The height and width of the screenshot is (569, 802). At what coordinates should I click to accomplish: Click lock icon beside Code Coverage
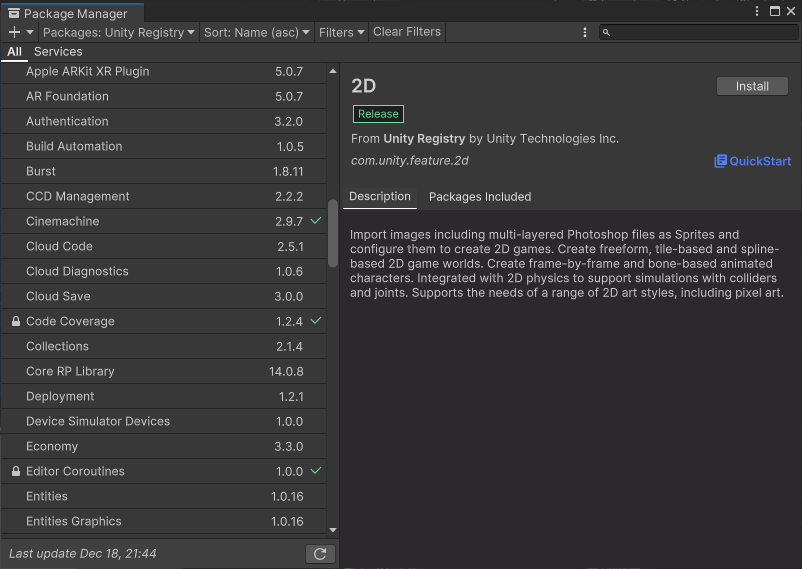(16, 321)
